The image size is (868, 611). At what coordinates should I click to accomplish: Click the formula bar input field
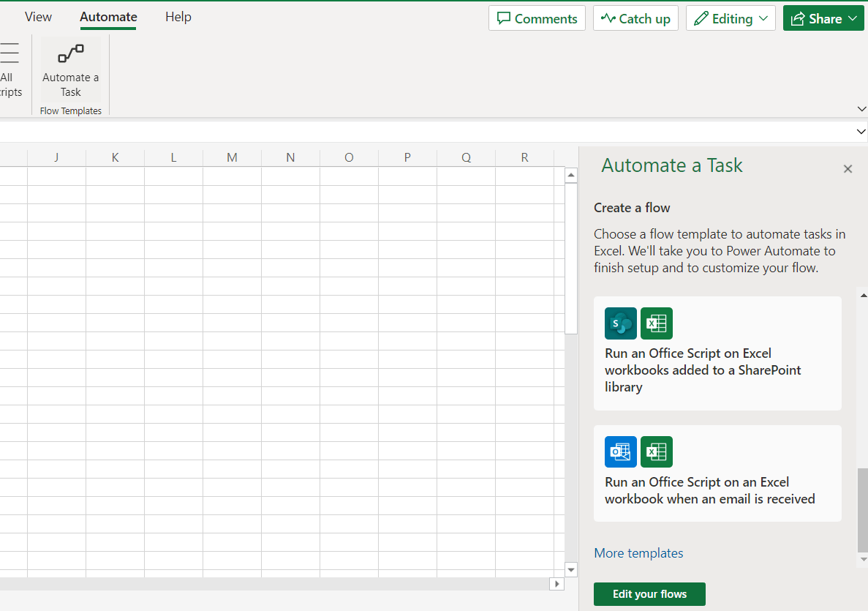(x=426, y=132)
